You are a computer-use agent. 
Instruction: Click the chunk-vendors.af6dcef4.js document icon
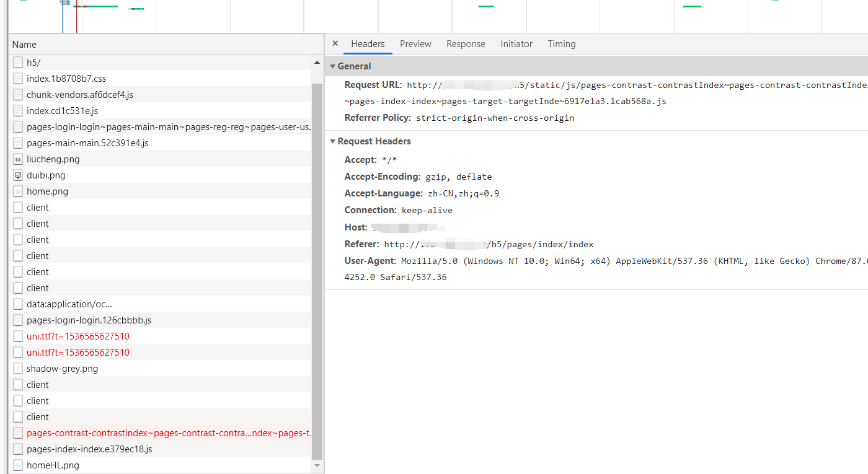[18, 95]
